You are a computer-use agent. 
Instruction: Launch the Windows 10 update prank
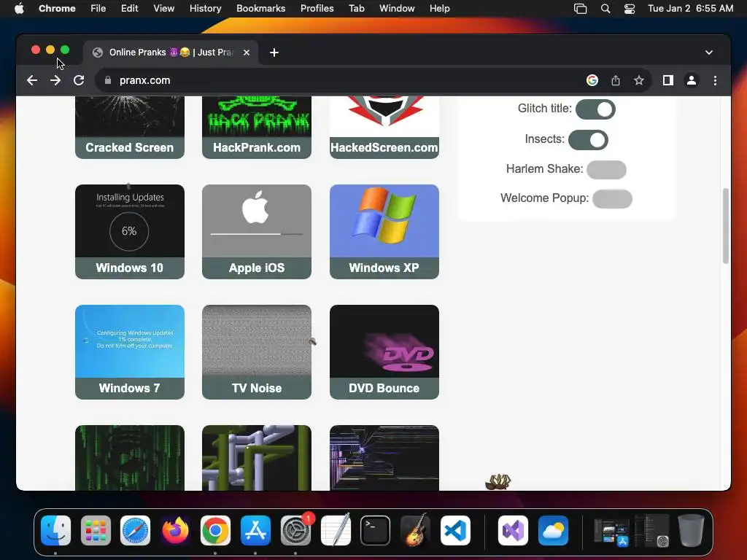[x=130, y=232]
